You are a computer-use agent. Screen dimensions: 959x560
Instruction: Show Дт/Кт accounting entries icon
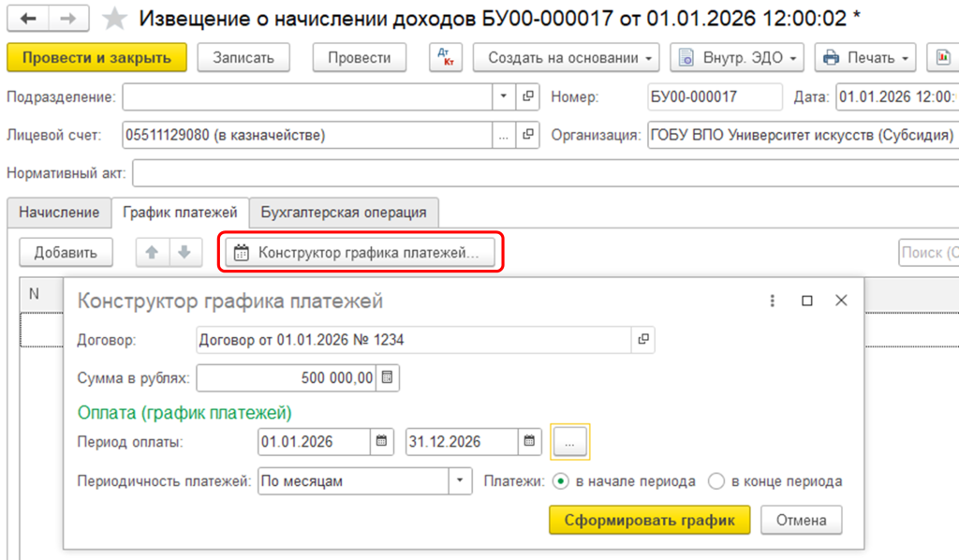(445, 57)
